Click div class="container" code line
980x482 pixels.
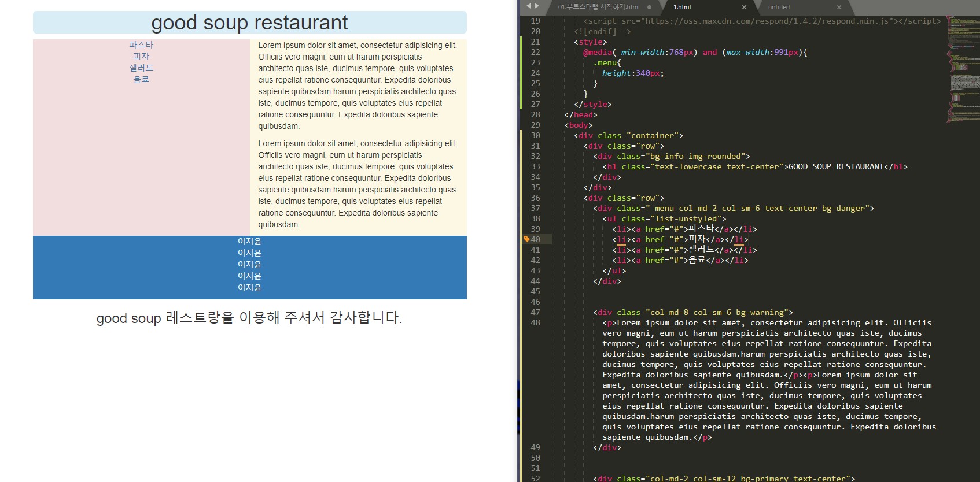pos(628,135)
